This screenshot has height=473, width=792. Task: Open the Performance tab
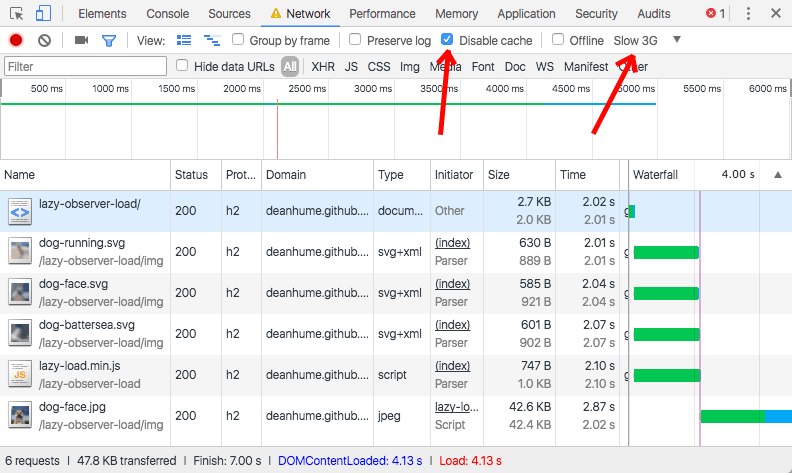(x=382, y=14)
